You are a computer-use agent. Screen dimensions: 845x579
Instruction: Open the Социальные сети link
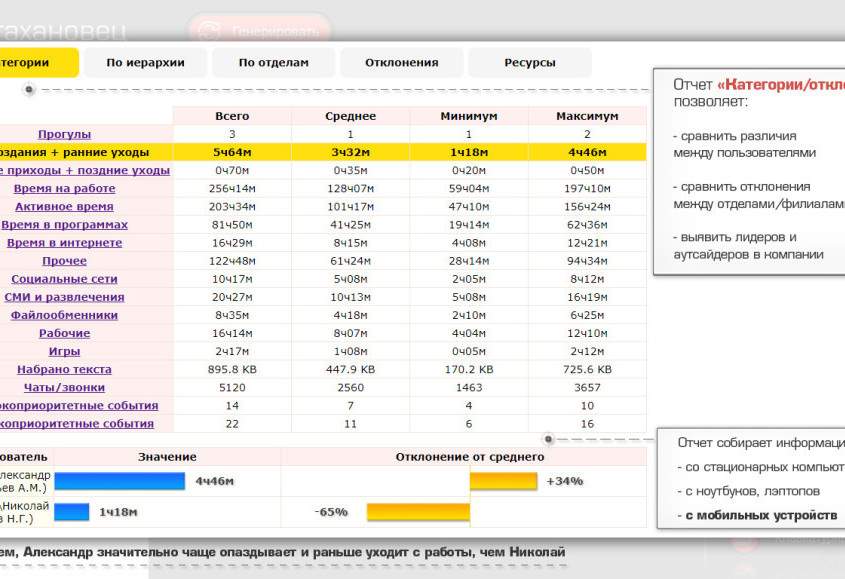point(64,279)
